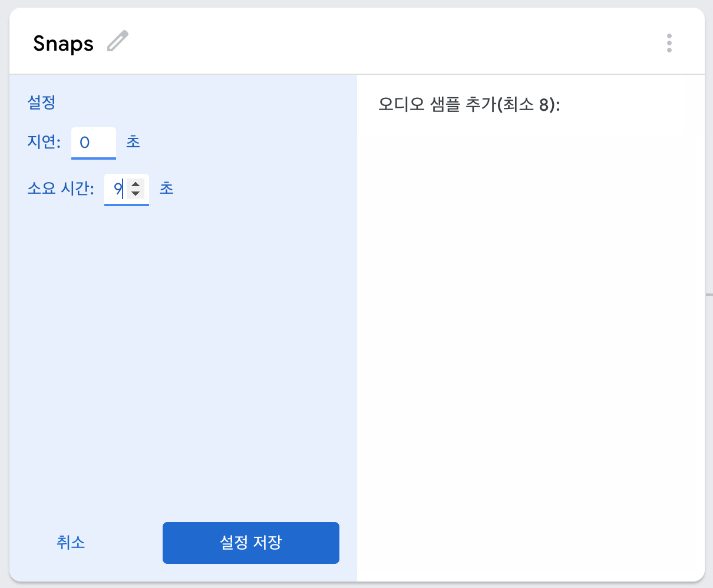Open the three-dot options menu
Screen dimensions: 713x588
pos(669,43)
